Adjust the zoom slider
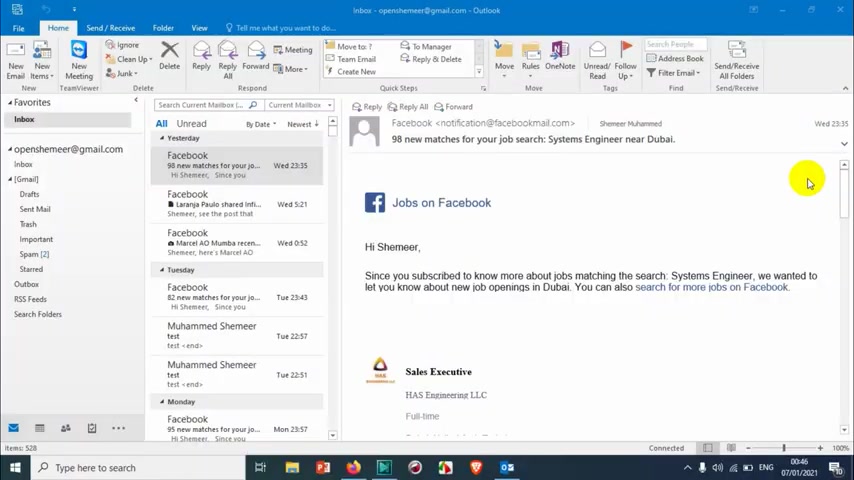854x480 pixels. click(784, 448)
